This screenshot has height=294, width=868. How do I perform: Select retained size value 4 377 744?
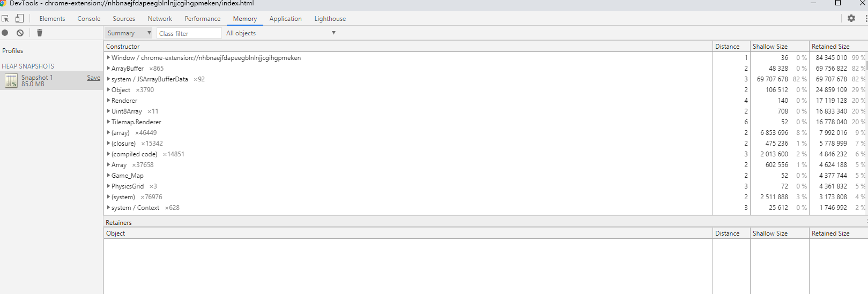[833, 176]
